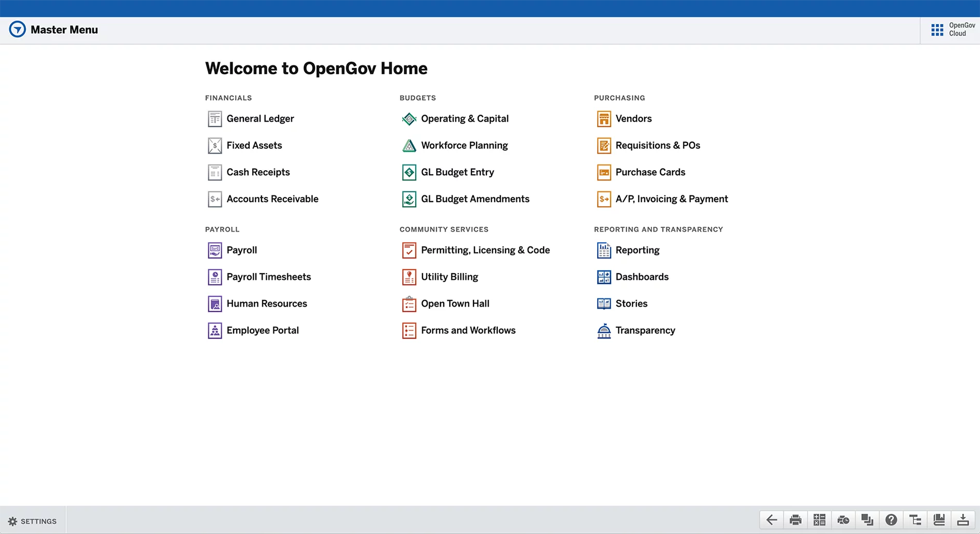This screenshot has height=534, width=980.
Task: Click the copy pages icon in the toolbar
Action: pyautogui.click(x=867, y=520)
